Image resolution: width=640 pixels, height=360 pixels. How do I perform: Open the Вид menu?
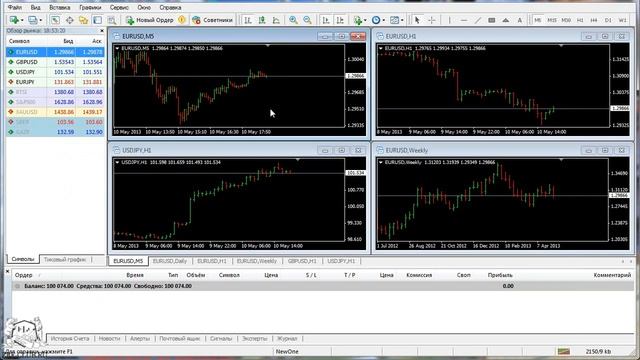pyautogui.click(x=36, y=7)
